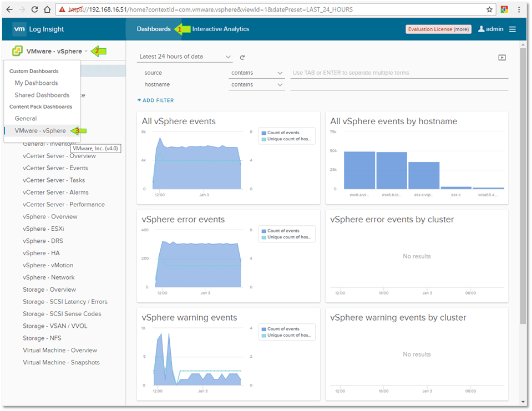Viewport: 532px width, 411px height.
Task: Refresh dashboard data icon
Action: tap(242, 57)
